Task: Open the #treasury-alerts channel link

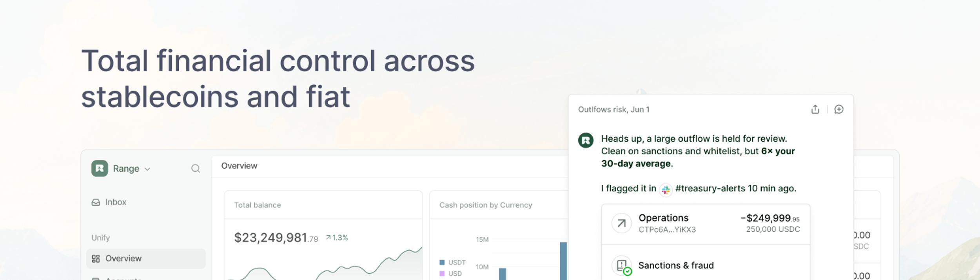Action: [710, 189]
